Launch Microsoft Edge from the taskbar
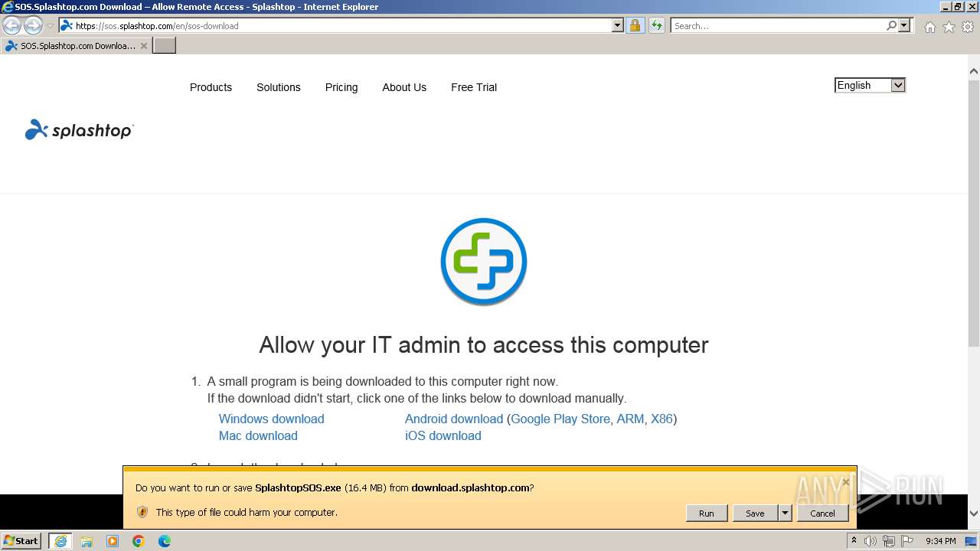 (165, 541)
